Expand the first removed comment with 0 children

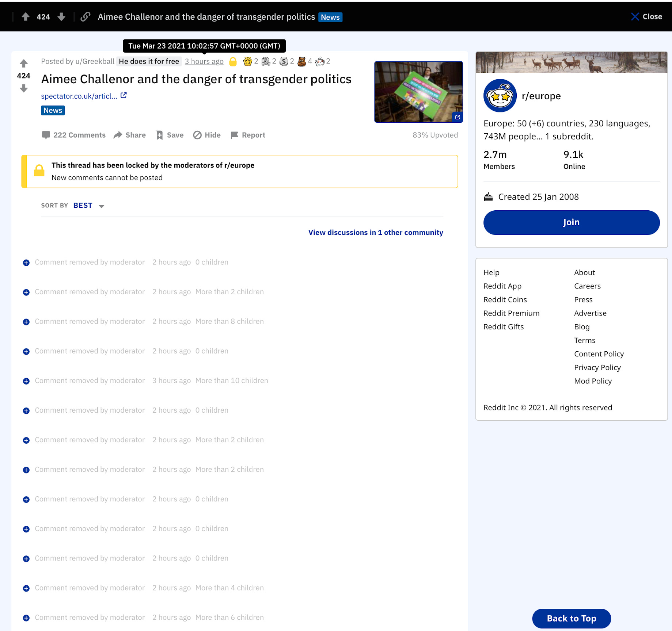pyautogui.click(x=26, y=263)
